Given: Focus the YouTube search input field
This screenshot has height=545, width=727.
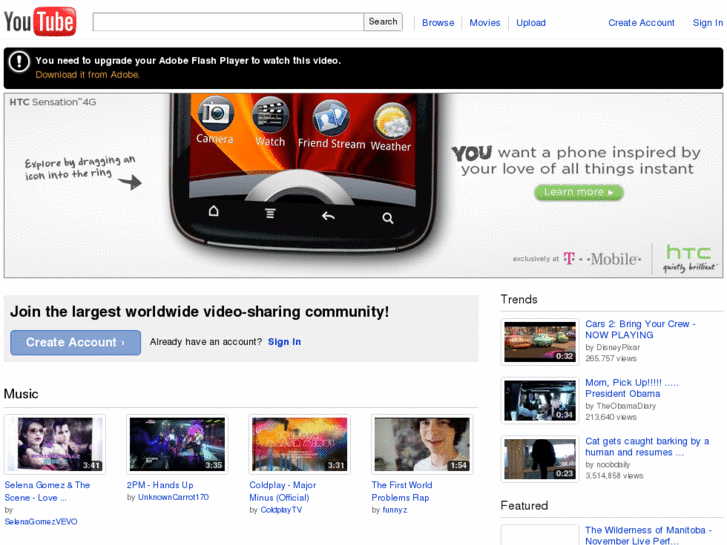Looking at the screenshot, I should 228,22.
